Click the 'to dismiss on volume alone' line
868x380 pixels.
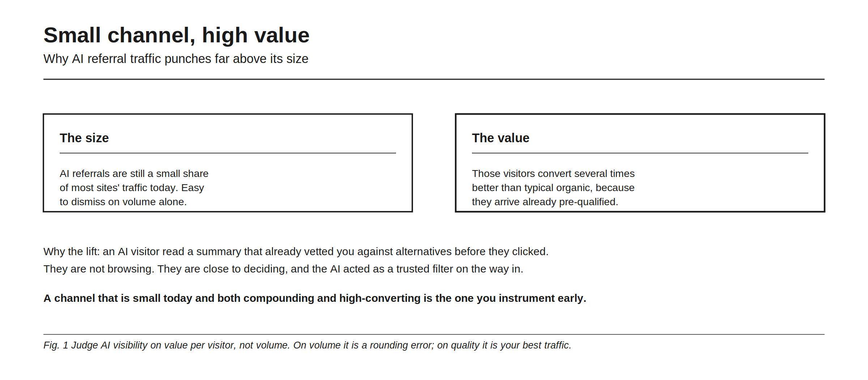tap(123, 202)
